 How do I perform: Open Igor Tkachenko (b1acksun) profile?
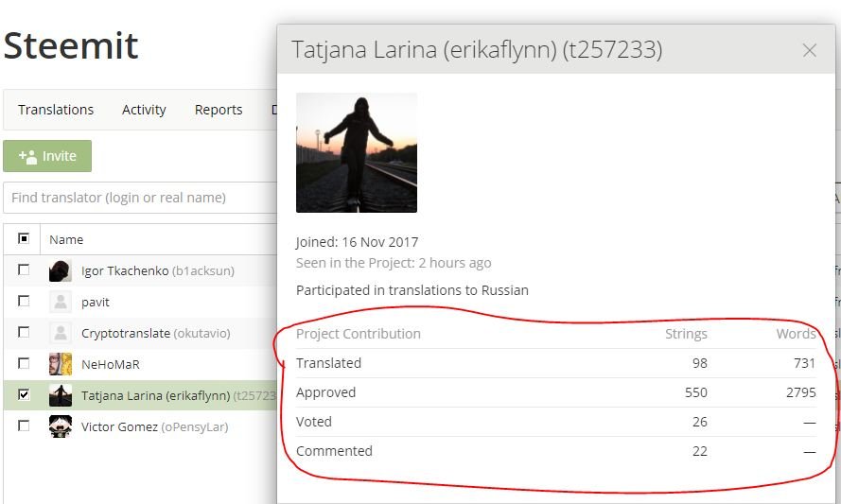[158, 270]
